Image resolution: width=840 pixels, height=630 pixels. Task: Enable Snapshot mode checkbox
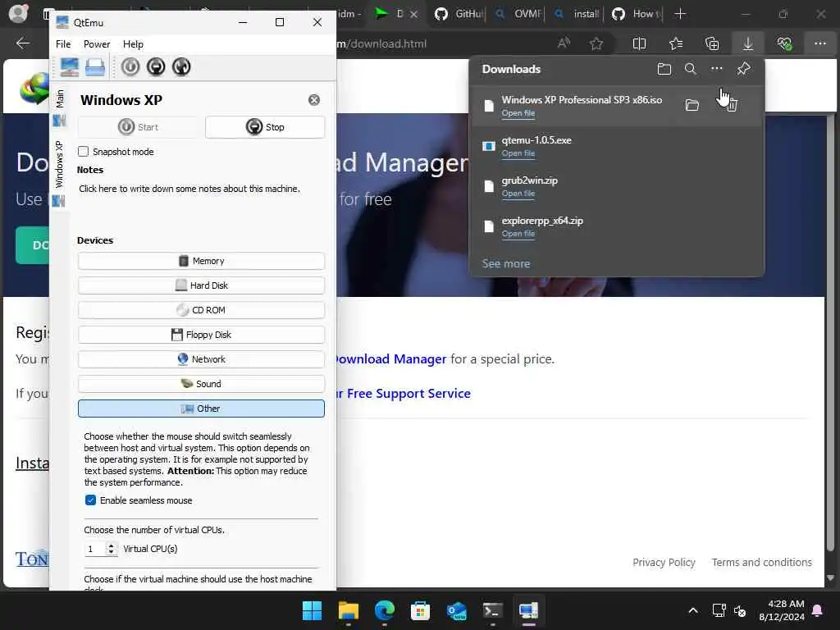83,152
